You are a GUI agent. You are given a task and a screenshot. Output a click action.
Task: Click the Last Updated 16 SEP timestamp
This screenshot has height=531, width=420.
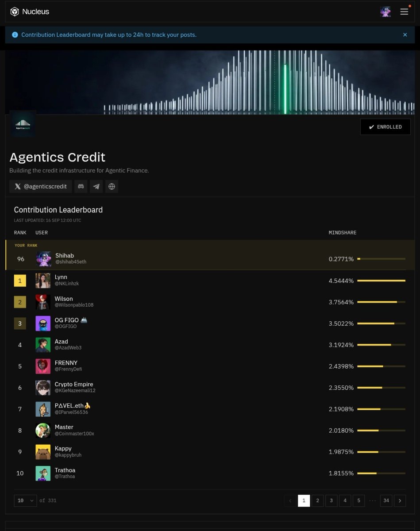[47, 220]
